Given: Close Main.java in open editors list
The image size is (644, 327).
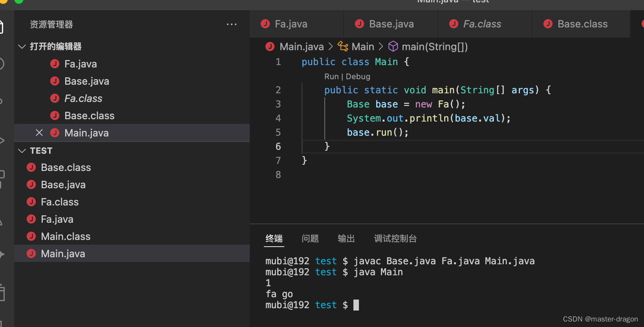Looking at the screenshot, I should coord(39,133).
